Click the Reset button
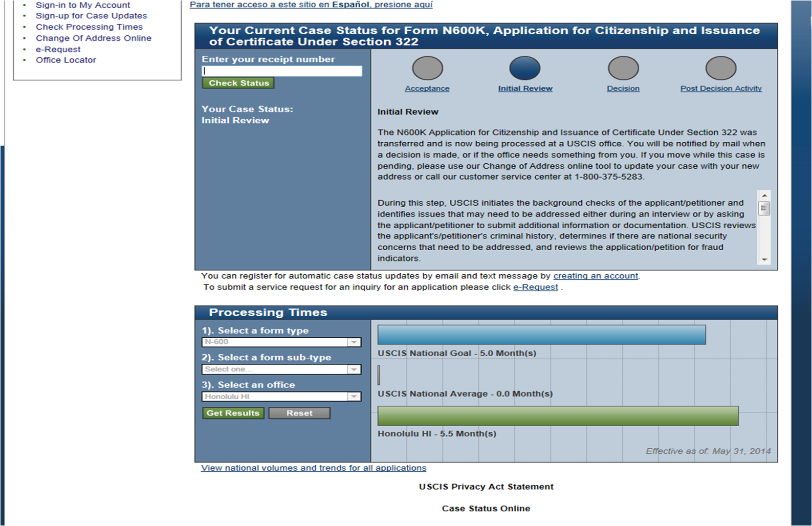812x526 pixels. (x=299, y=413)
